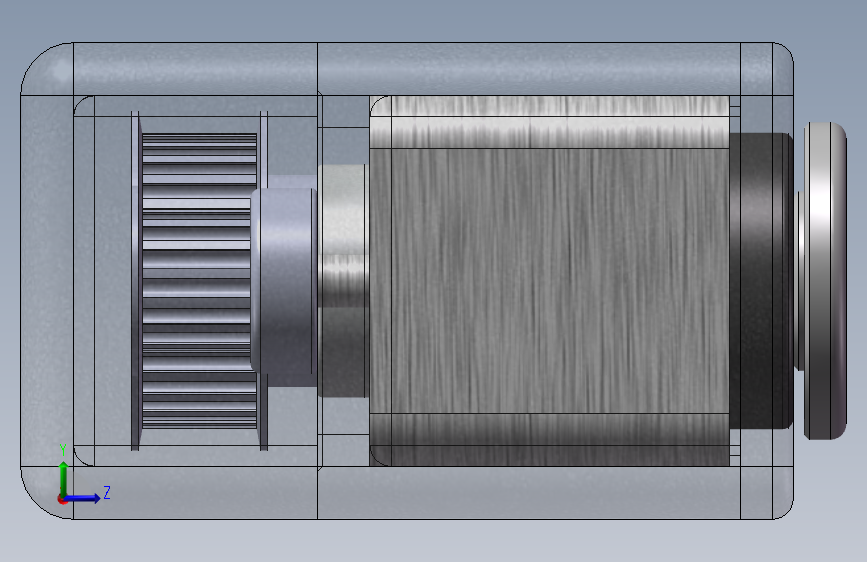The width and height of the screenshot is (867, 562).
Task: Select the bright silver motor flange boss
Action: (343, 280)
